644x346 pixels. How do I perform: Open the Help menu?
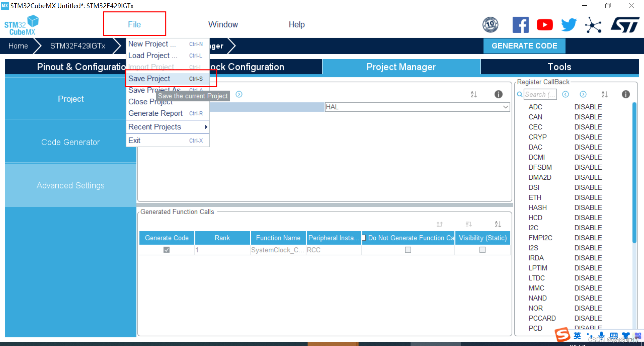pyautogui.click(x=297, y=24)
